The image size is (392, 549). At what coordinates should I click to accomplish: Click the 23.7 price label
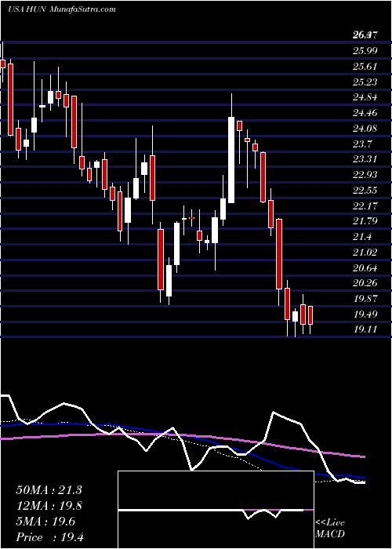point(362,144)
